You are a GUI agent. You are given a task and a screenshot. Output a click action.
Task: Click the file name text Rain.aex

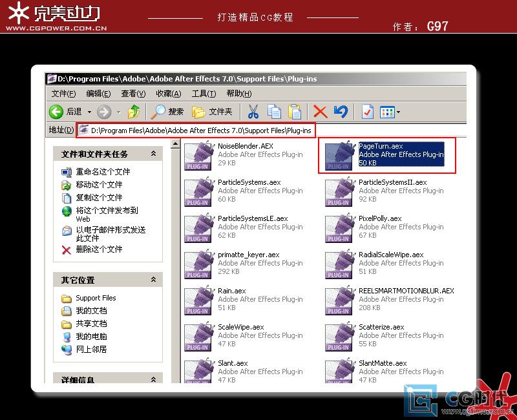coord(232,291)
